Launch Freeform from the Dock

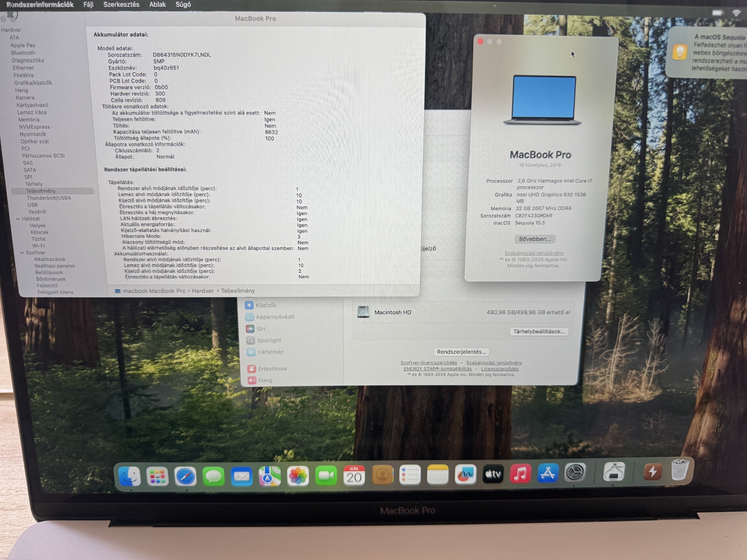coord(465,474)
